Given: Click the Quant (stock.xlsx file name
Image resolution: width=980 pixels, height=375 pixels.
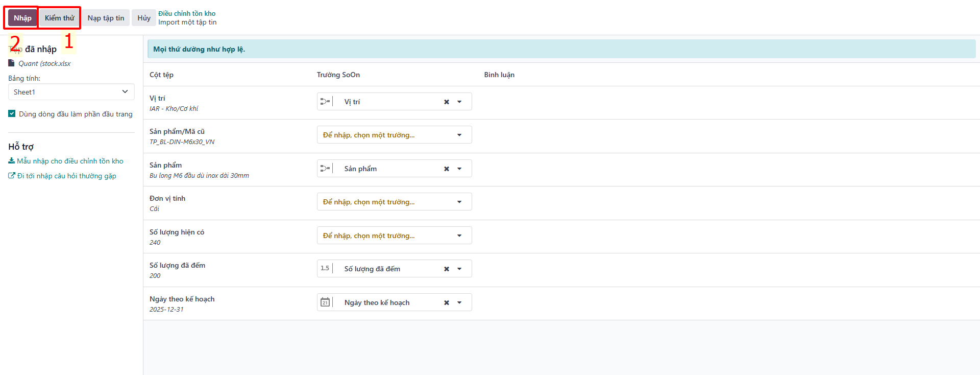Looking at the screenshot, I should 44,63.
